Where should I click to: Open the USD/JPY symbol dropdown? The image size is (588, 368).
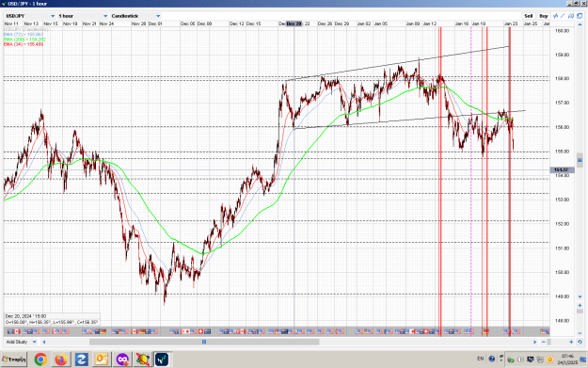[x=30, y=16]
